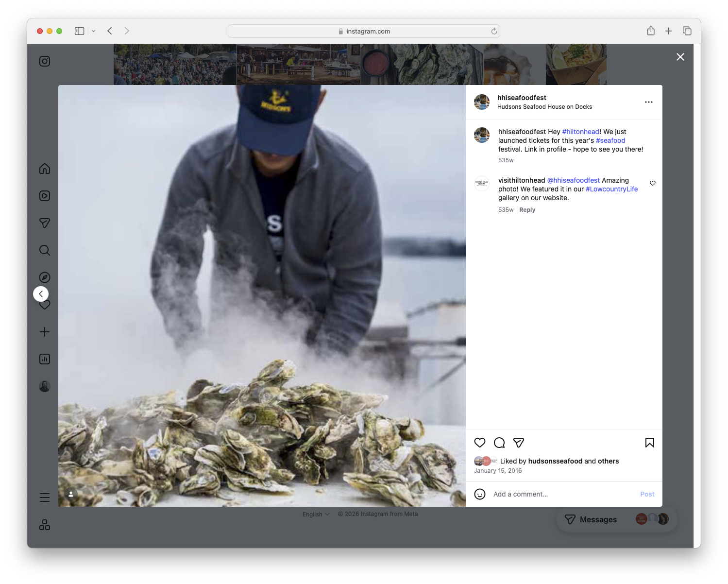Share post via paper plane icon
This screenshot has height=584, width=728.
[519, 443]
